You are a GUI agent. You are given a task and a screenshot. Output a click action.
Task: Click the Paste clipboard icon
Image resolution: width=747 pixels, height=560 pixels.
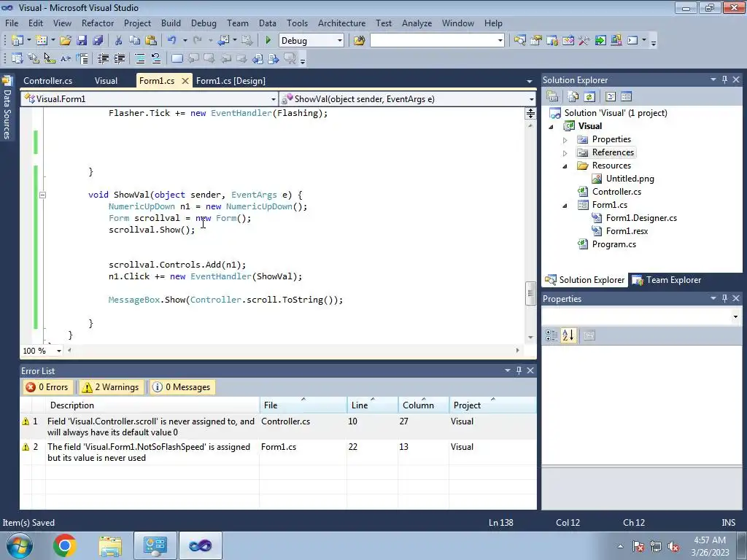151,41
